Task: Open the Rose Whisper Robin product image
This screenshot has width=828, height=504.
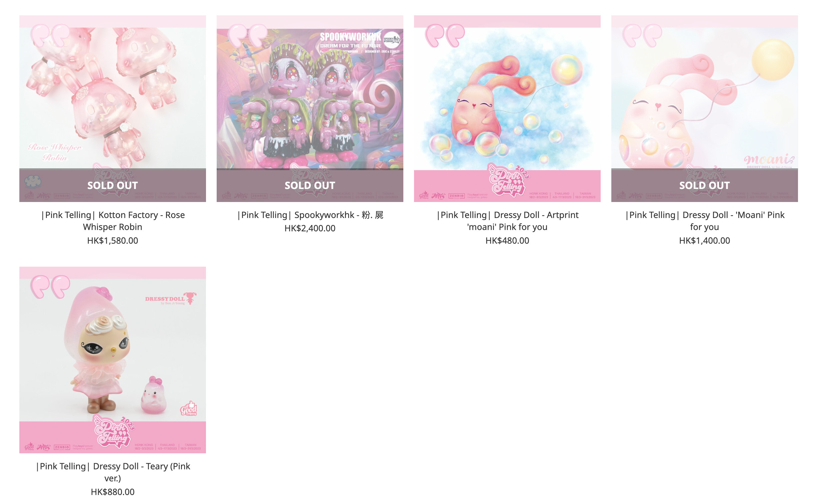Action: (113, 109)
